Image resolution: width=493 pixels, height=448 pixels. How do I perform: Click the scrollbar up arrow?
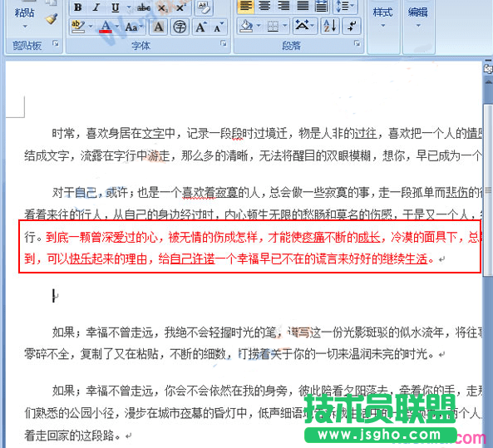488,82
